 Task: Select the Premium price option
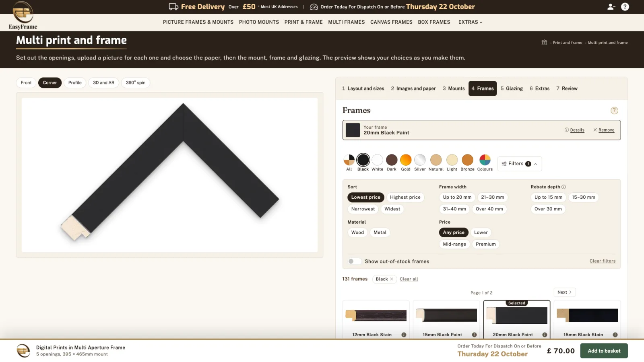pyautogui.click(x=485, y=244)
